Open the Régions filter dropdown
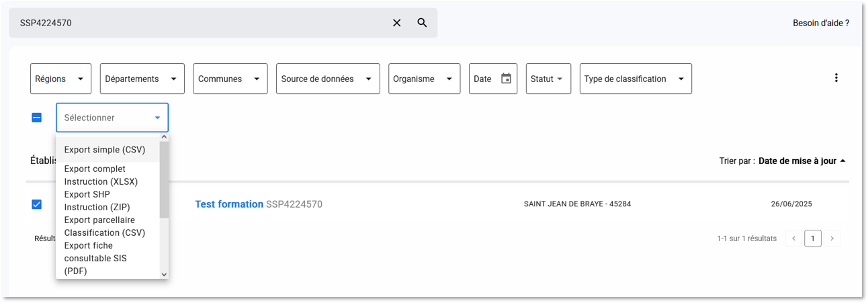The height and width of the screenshot is (303, 868). (60, 79)
